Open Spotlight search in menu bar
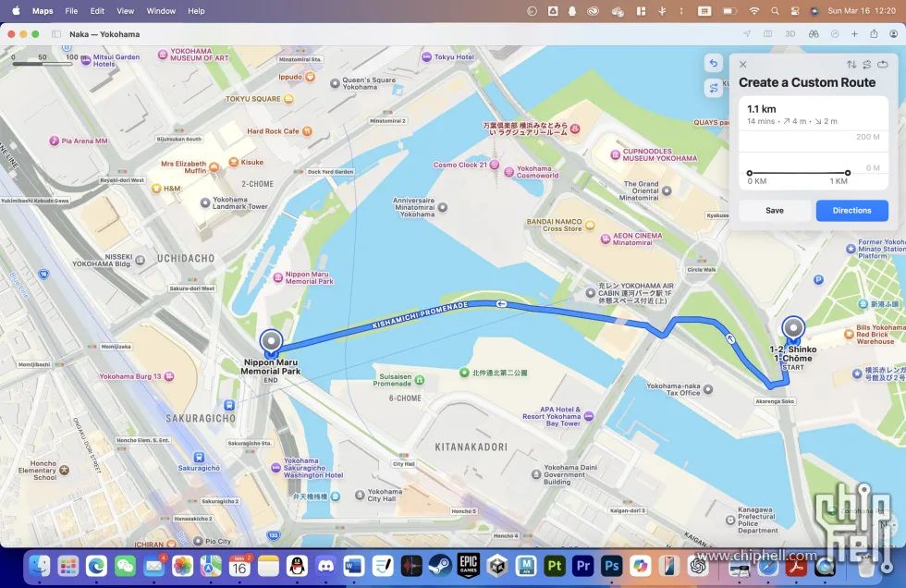This screenshot has height=588, width=906. pos(775,11)
